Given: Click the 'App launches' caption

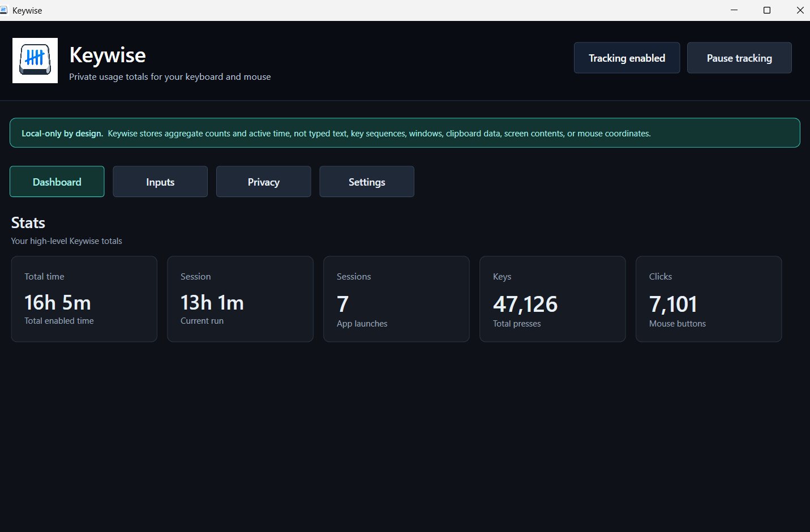Looking at the screenshot, I should (362, 324).
